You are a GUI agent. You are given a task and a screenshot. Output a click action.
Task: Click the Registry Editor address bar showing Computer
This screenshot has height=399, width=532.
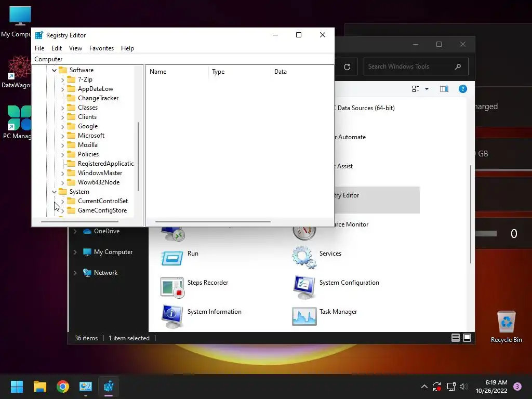pyautogui.click(x=182, y=59)
